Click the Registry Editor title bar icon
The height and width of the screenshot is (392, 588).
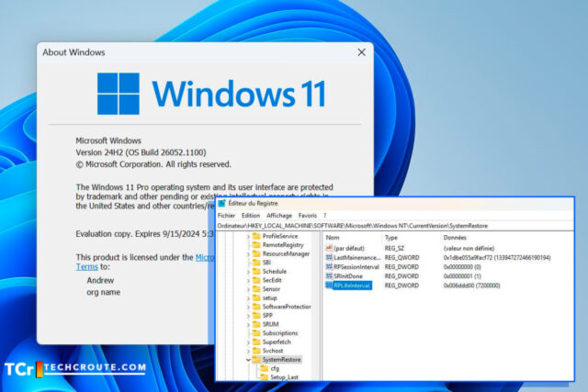221,203
